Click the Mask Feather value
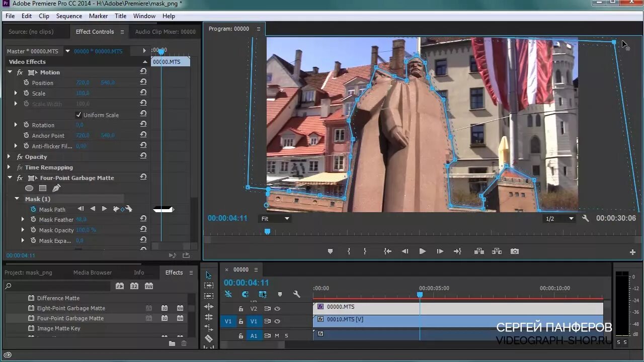Viewport: 644px width, 362px height. [81, 220]
